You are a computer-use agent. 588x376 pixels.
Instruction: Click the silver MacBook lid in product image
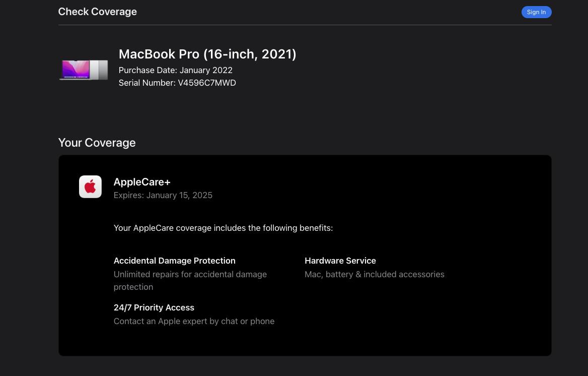point(99,70)
